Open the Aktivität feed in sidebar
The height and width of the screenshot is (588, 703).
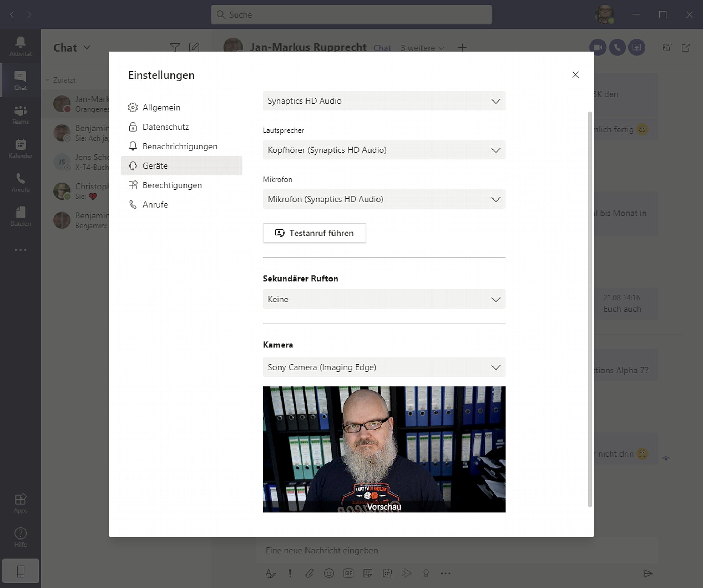20,46
